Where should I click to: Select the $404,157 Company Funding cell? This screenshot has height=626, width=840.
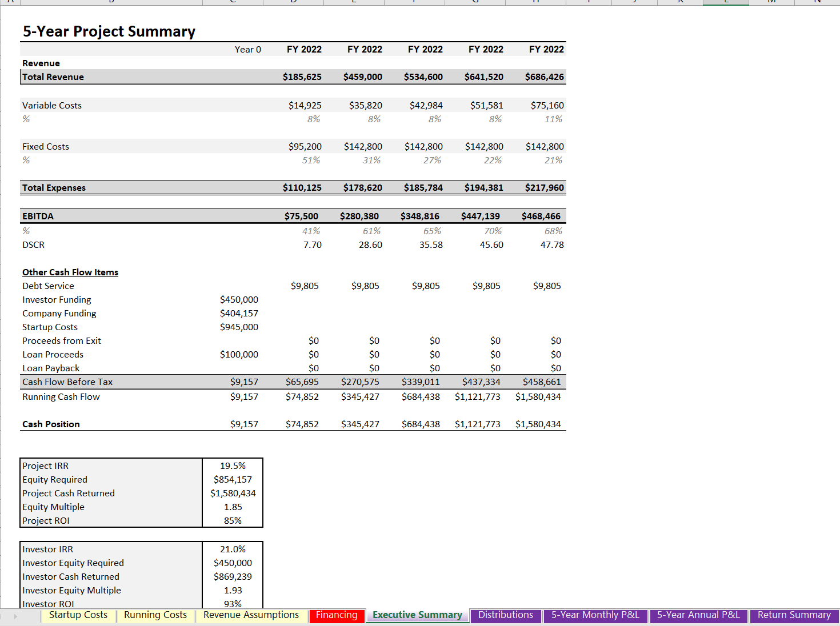239,314
